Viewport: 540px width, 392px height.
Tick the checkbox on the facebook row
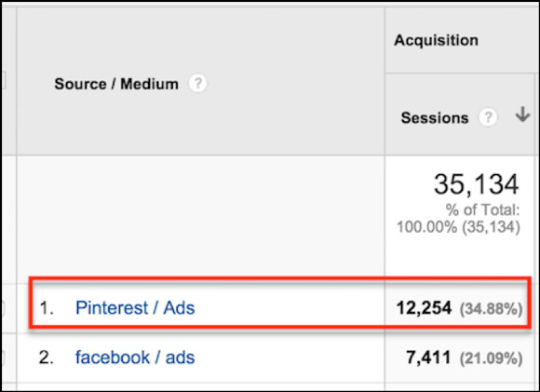tap(1, 358)
